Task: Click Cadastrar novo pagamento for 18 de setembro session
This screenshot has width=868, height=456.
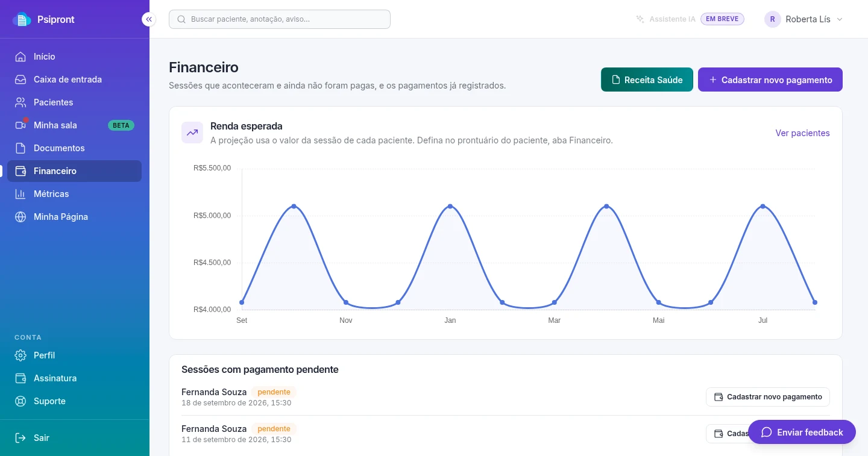Action: tap(768, 397)
